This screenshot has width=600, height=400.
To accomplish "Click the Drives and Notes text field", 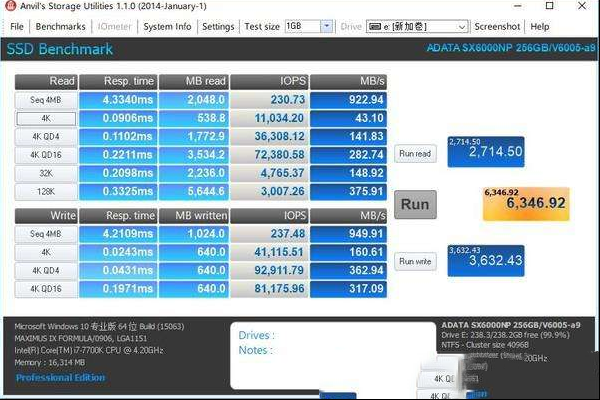I will pyautogui.click(x=333, y=356).
